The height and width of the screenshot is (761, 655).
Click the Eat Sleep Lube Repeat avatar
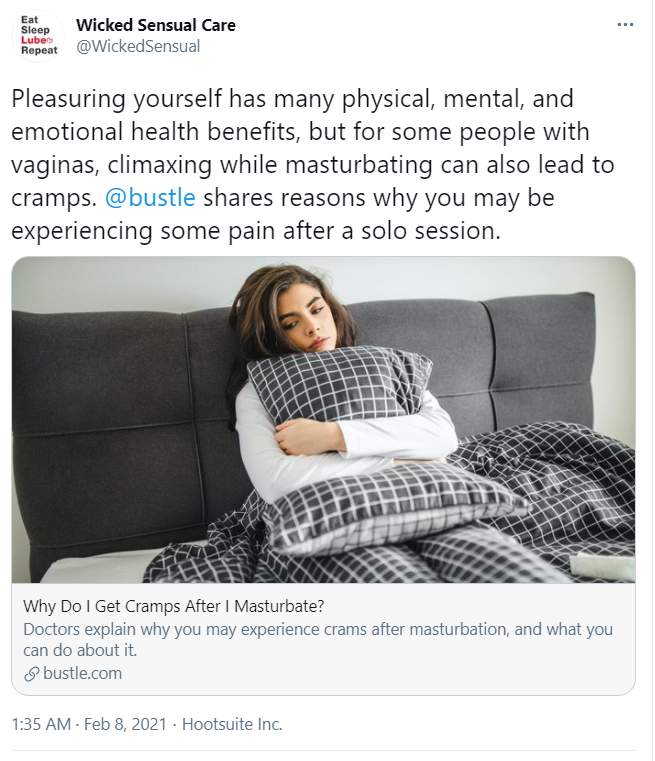38,35
